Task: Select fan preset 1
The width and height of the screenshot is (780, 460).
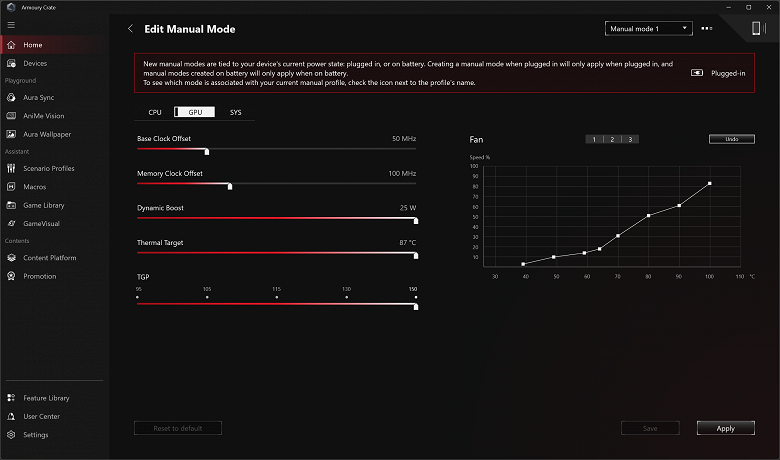Action: point(594,139)
